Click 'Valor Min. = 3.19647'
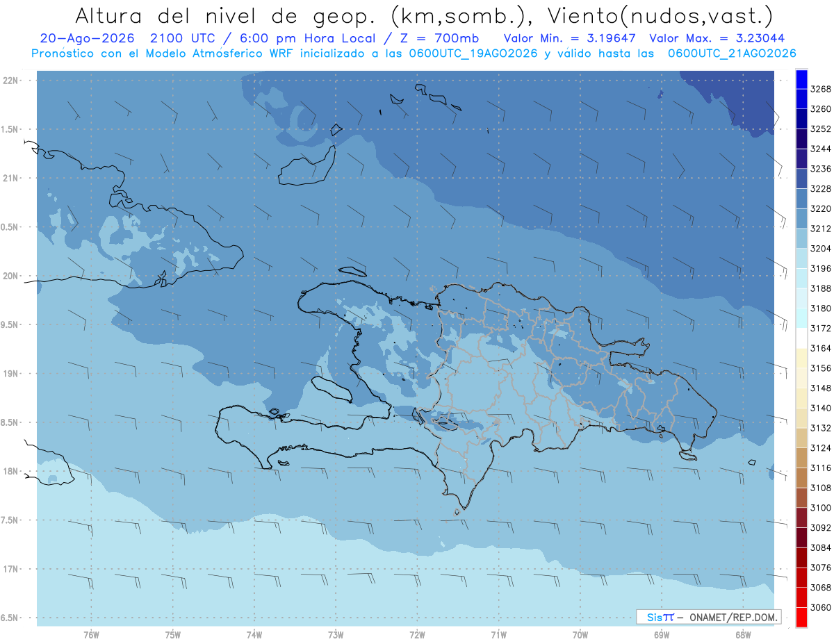Image resolution: width=834 pixels, height=644 pixels. pos(569,38)
